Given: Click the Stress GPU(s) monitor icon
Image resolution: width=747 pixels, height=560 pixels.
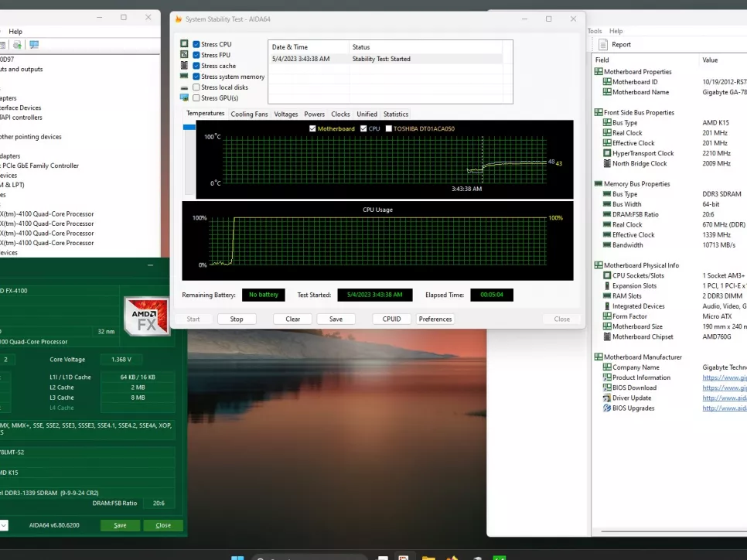Looking at the screenshot, I should tap(184, 98).
